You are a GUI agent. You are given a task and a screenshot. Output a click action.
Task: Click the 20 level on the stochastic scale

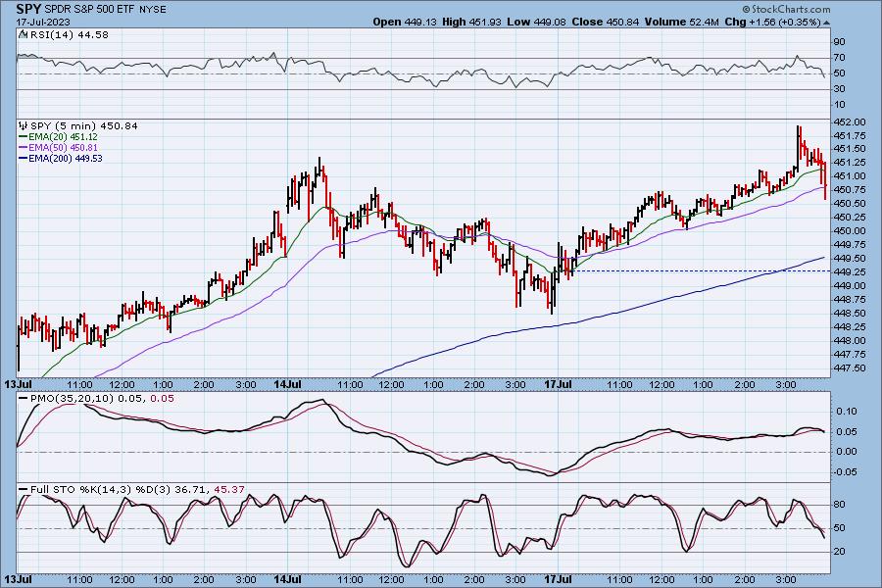click(x=839, y=552)
